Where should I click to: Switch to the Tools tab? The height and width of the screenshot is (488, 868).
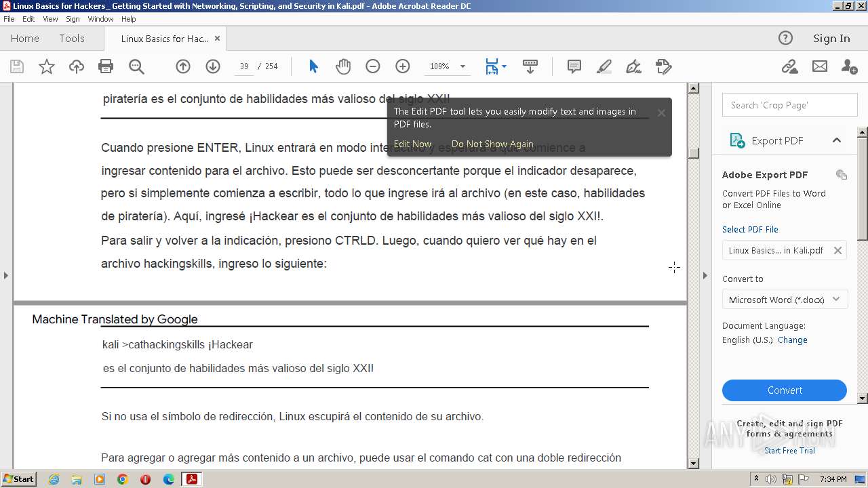click(72, 39)
